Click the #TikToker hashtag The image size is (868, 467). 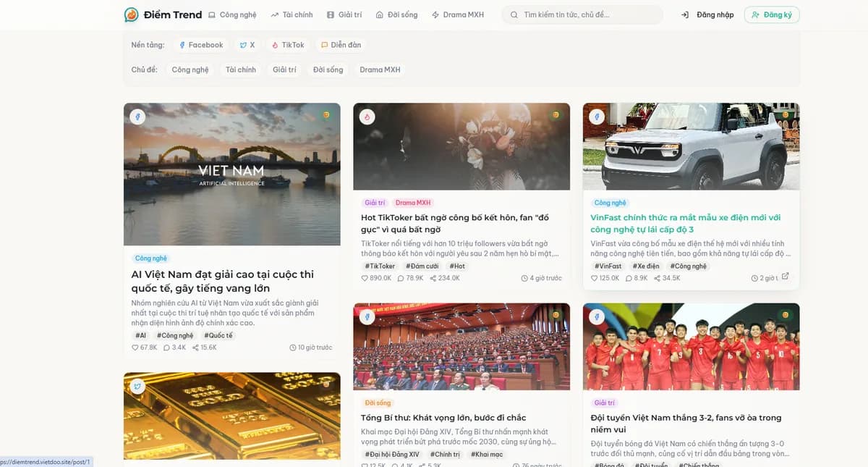tap(380, 266)
